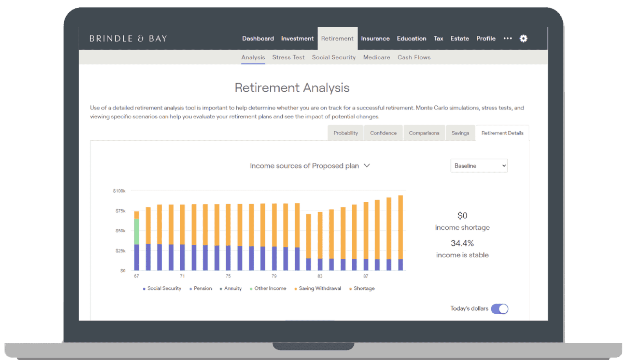This screenshot has height=364, width=626.
Task: Toggle Pension legend marker
Action: tap(191, 289)
